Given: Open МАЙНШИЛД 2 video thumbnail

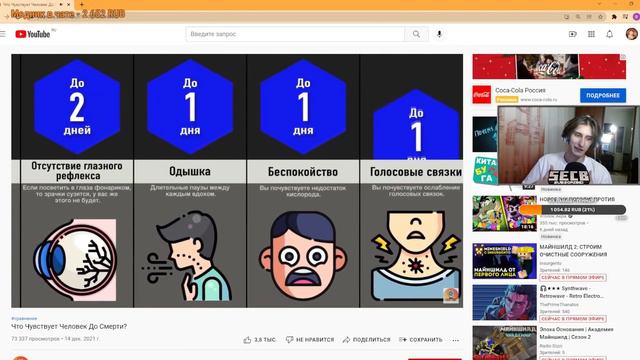Looking at the screenshot, I should tap(504, 261).
